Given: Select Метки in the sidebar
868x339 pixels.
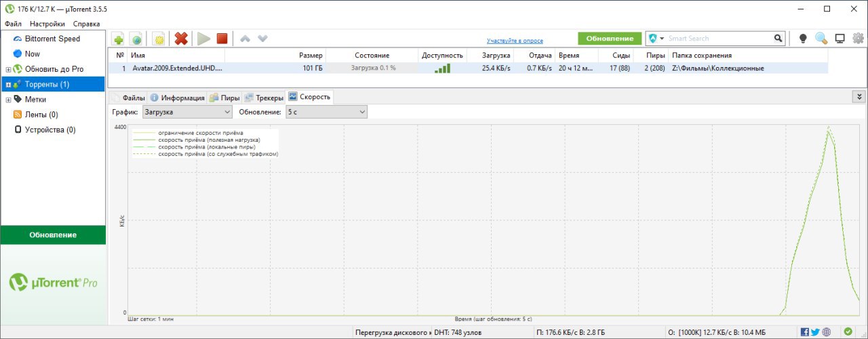Looking at the screenshot, I should [x=35, y=99].
